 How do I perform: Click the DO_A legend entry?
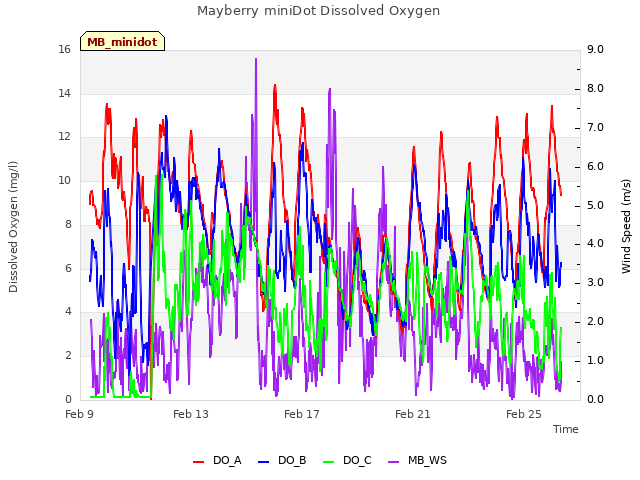click(x=217, y=461)
